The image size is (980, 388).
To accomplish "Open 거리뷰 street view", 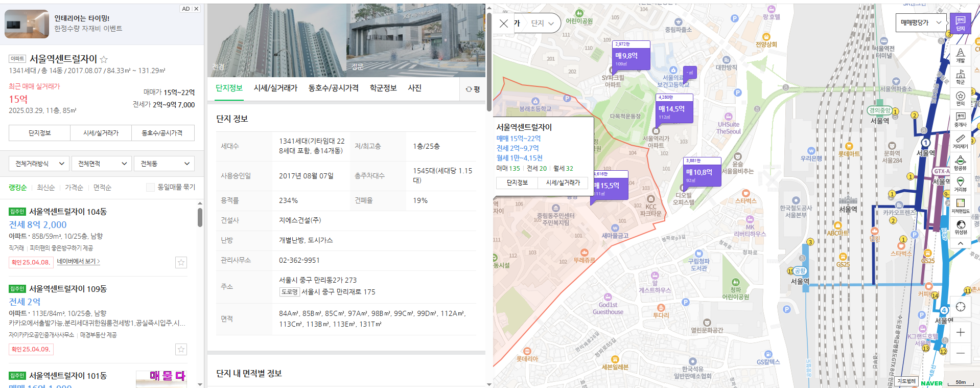I will point(960,185).
